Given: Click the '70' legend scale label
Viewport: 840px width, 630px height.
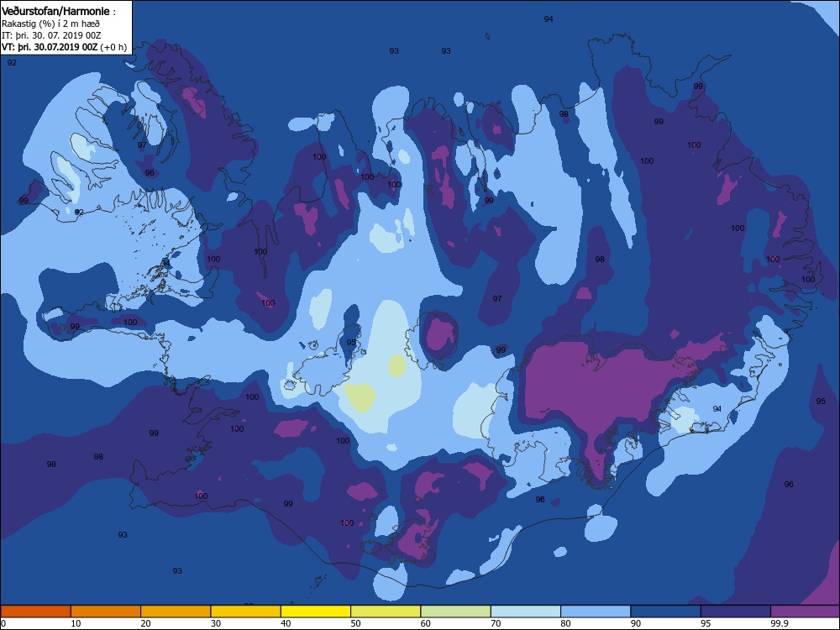Looking at the screenshot, I should (x=496, y=623).
